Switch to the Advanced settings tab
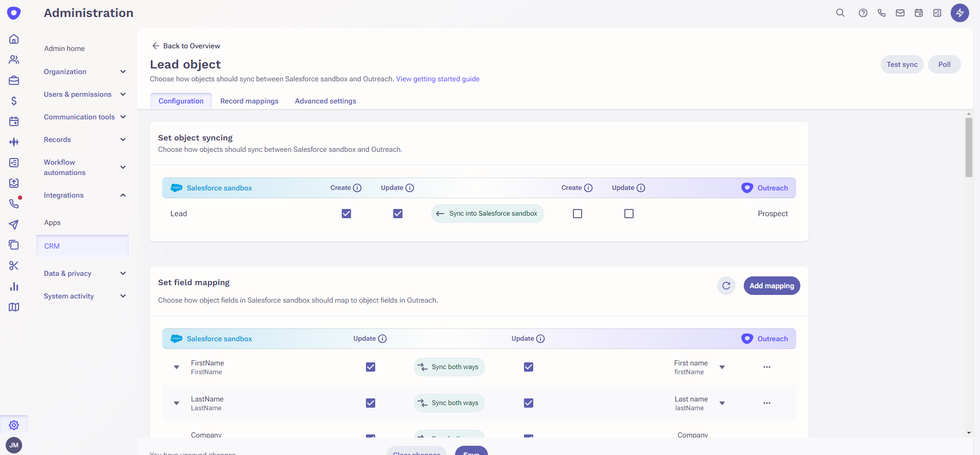The width and height of the screenshot is (980, 455). click(x=325, y=101)
